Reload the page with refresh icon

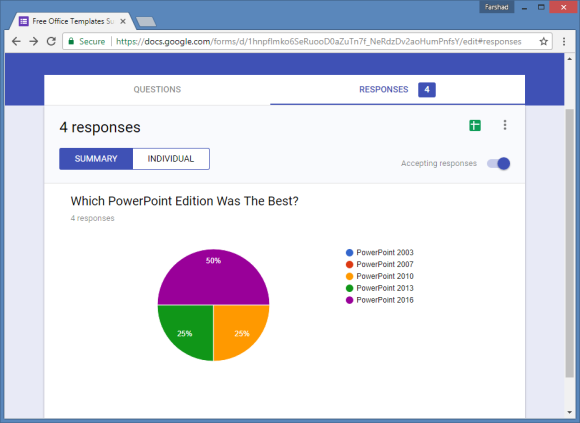click(51, 41)
